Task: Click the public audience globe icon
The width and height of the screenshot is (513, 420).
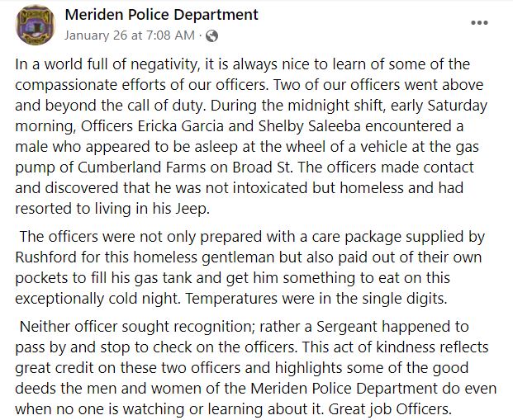Action: coord(211,35)
